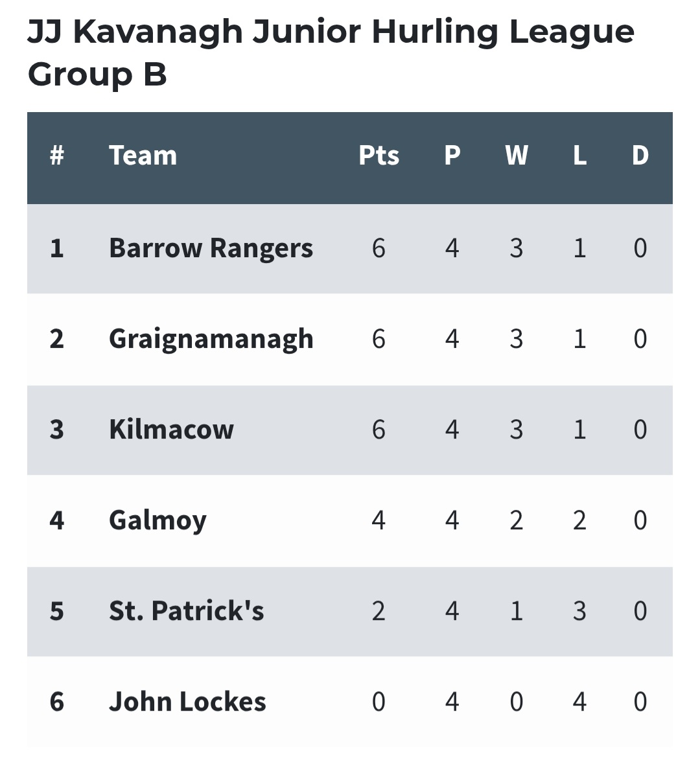Open the John Lockes team entry
The width and height of the screenshot is (700, 760).
tap(187, 702)
